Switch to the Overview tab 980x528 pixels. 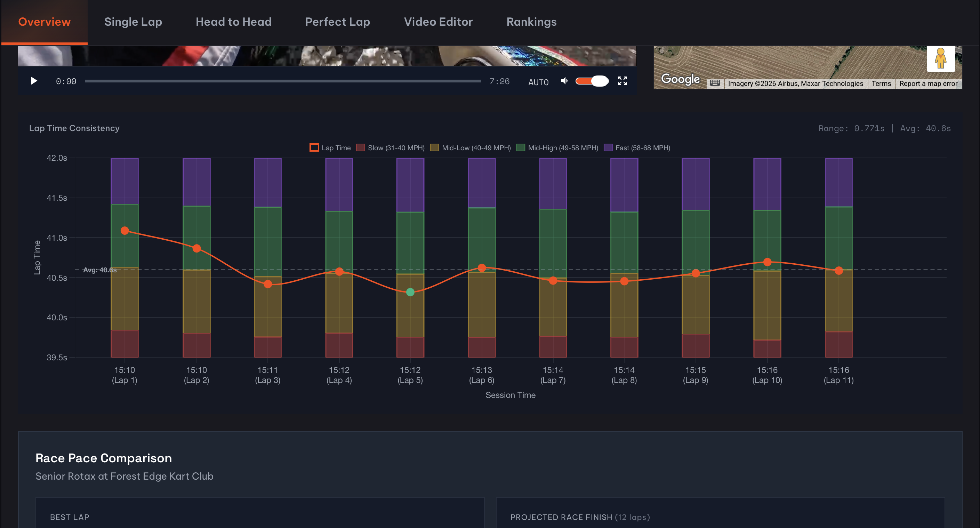coord(45,22)
